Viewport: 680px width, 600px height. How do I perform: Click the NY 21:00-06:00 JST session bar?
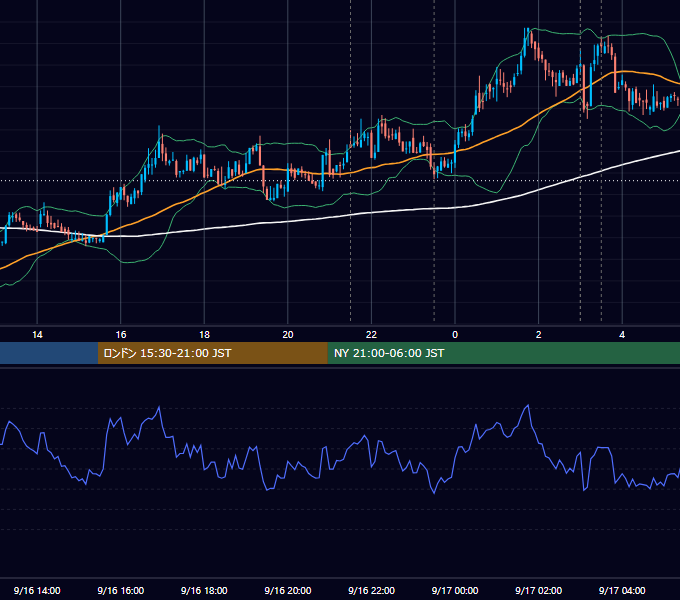[x=503, y=353]
